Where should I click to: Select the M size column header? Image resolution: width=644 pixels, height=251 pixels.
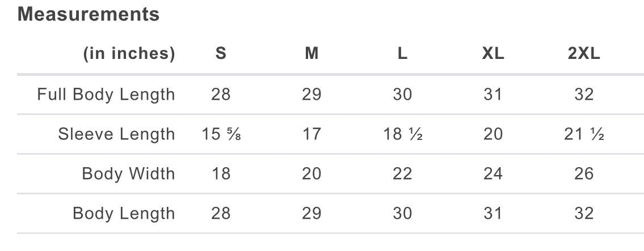point(312,54)
